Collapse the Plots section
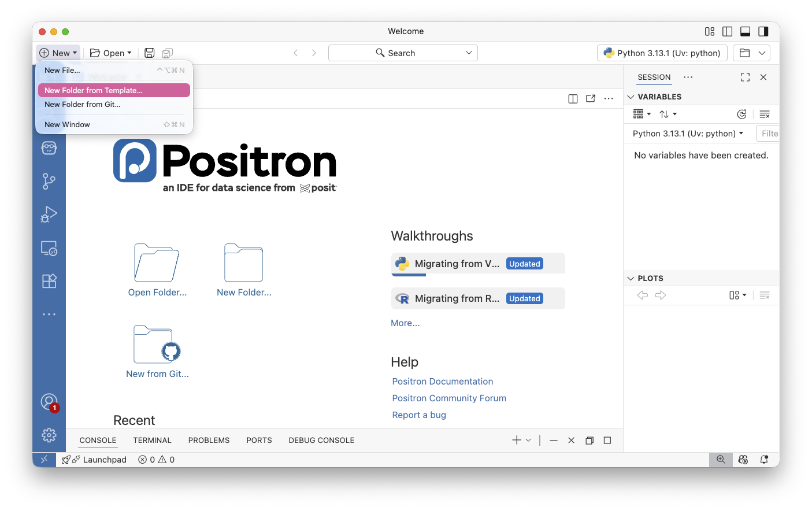The height and width of the screenshot is (510, 812). click(x=631, y=279)
